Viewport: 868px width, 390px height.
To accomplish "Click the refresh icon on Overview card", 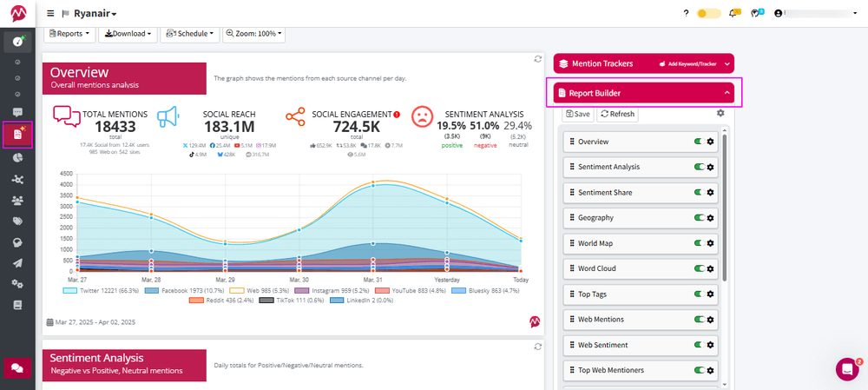I will pos(537,59).
